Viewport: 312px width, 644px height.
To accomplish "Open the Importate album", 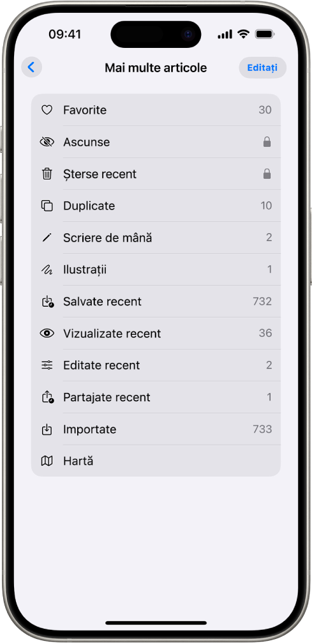I will click(x=156, y=429).
